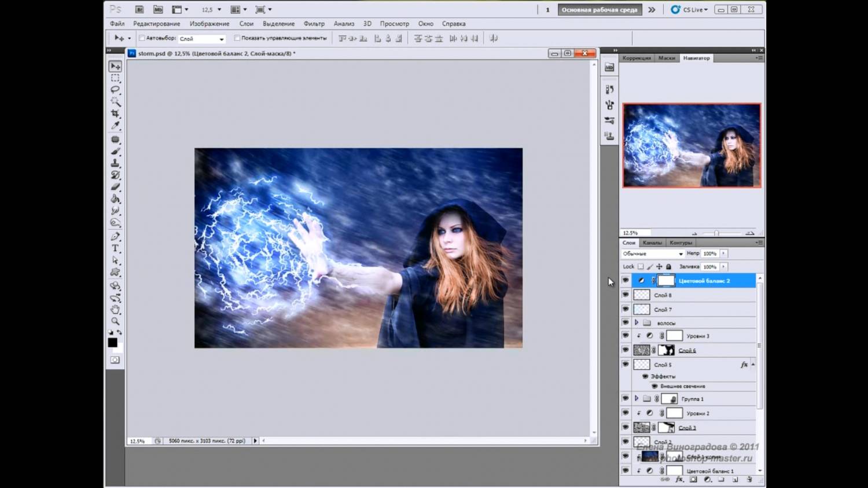Select the Clone Stamp tool
This screenshot has height=488, width=868.
coord(115,163)
